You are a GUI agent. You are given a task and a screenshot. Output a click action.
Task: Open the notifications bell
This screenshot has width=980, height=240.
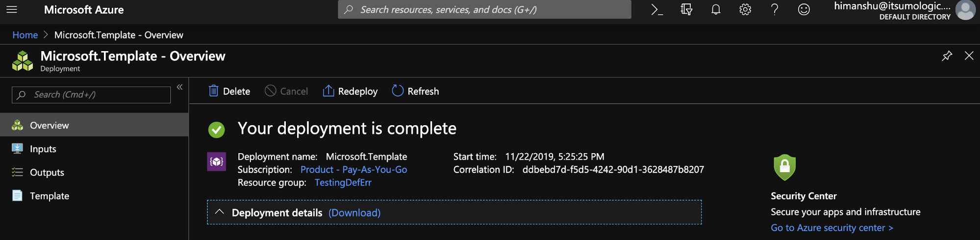[716, 10]
